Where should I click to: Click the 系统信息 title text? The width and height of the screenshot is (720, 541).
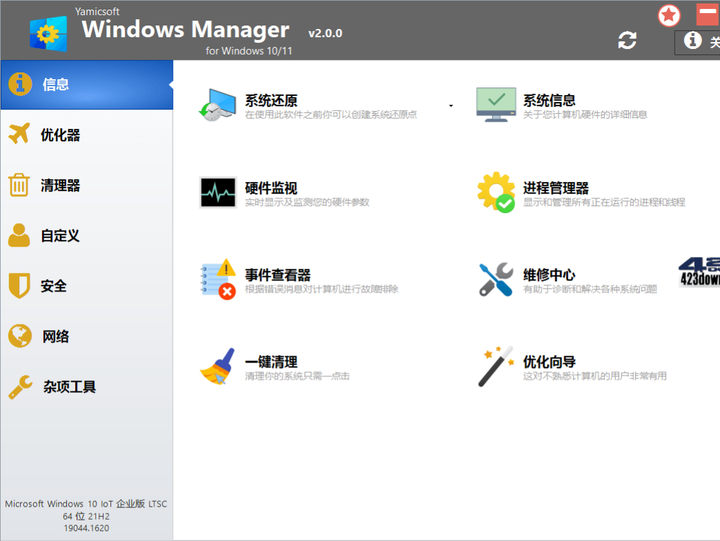(549, 100)
